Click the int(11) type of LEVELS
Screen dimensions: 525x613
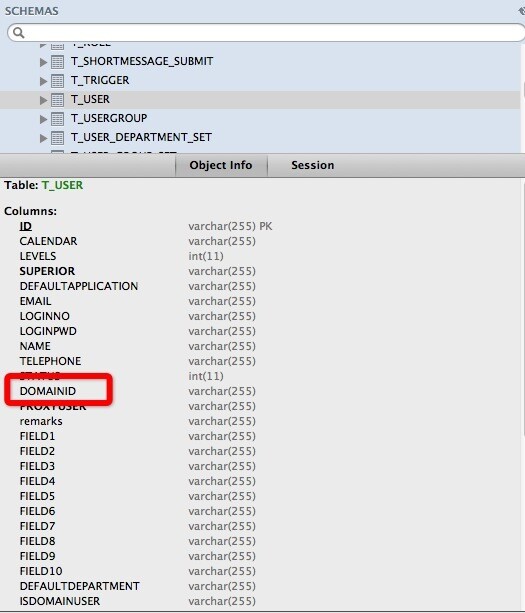coord(206,256)
